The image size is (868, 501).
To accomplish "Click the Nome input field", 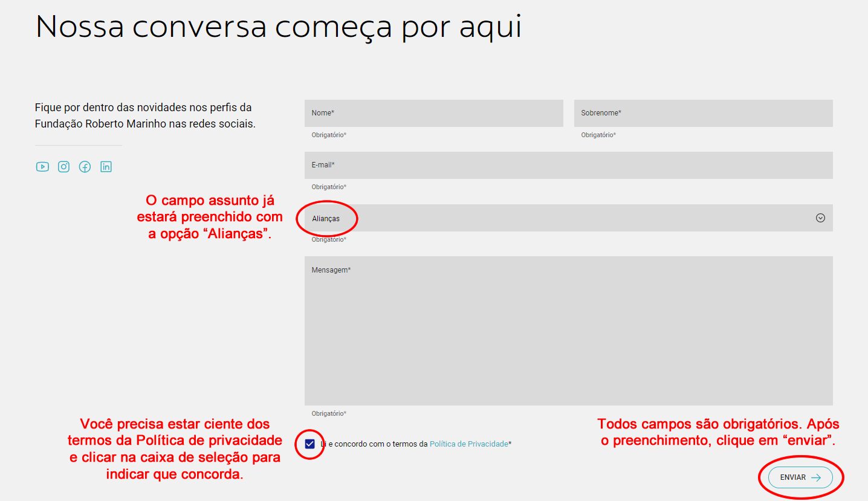I will click(x=433, y=113).
